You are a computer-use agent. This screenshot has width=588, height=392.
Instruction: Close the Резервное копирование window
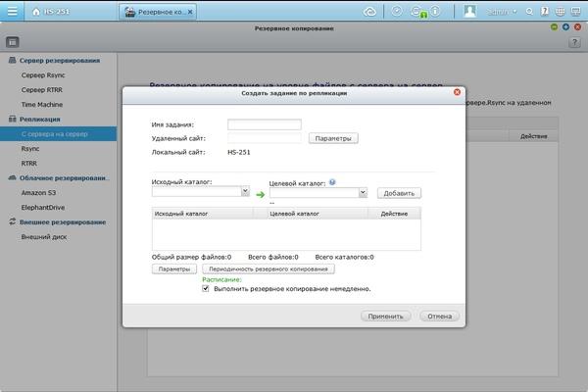(577, 27)
